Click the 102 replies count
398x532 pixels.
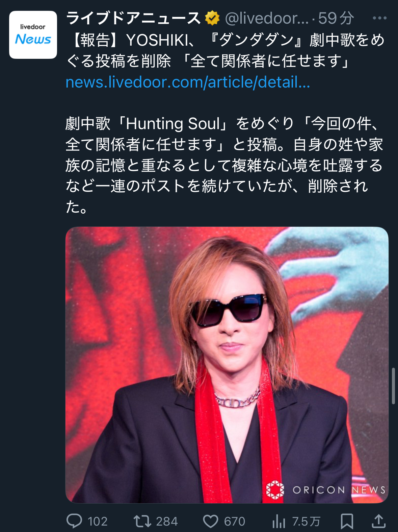tap(97, 522)
